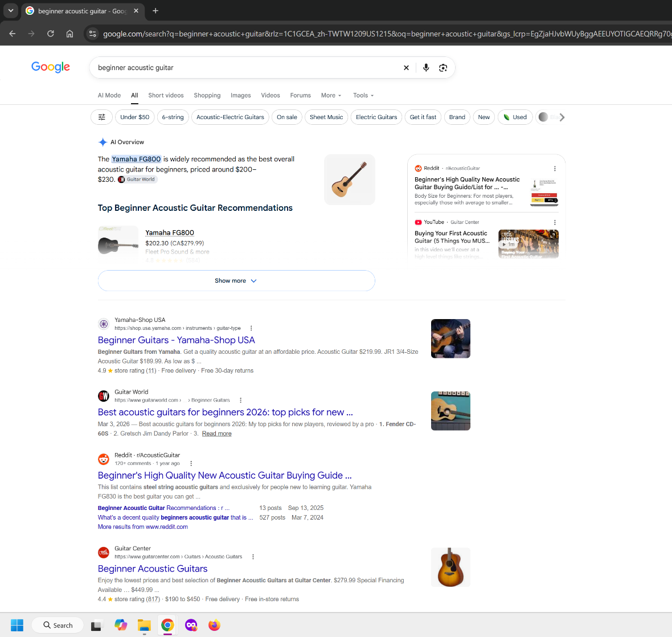672x637 pixels.
Task: Open options menu for YouTube overview card
Action: pyautogui.click(x=555, y=222)
